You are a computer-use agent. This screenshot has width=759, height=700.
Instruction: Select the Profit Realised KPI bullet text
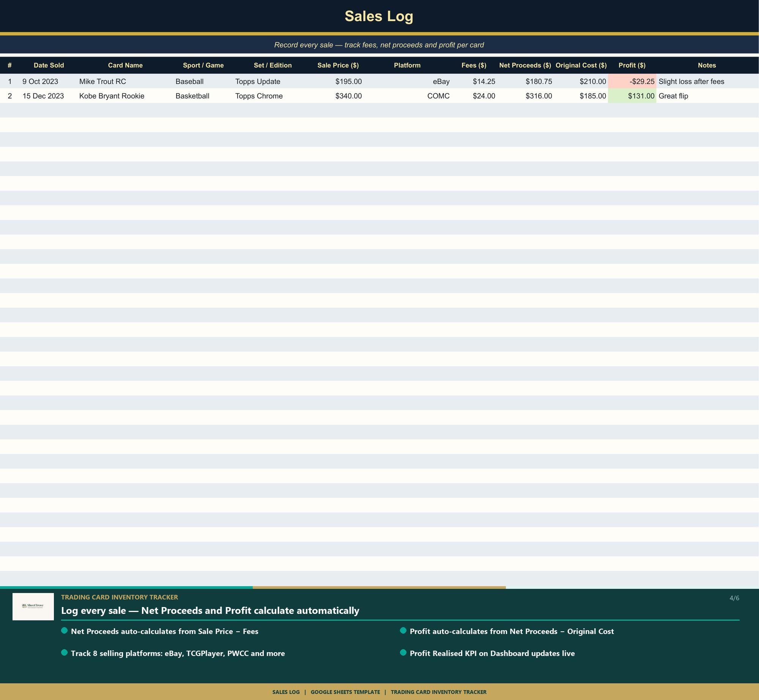[x=492, y=653]
